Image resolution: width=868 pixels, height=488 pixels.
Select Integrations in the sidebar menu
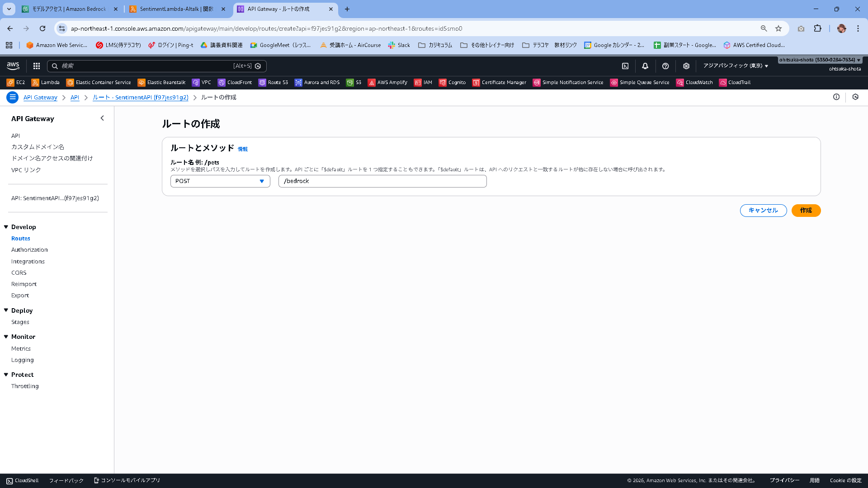pyautogui.click(x=28, y=262)
